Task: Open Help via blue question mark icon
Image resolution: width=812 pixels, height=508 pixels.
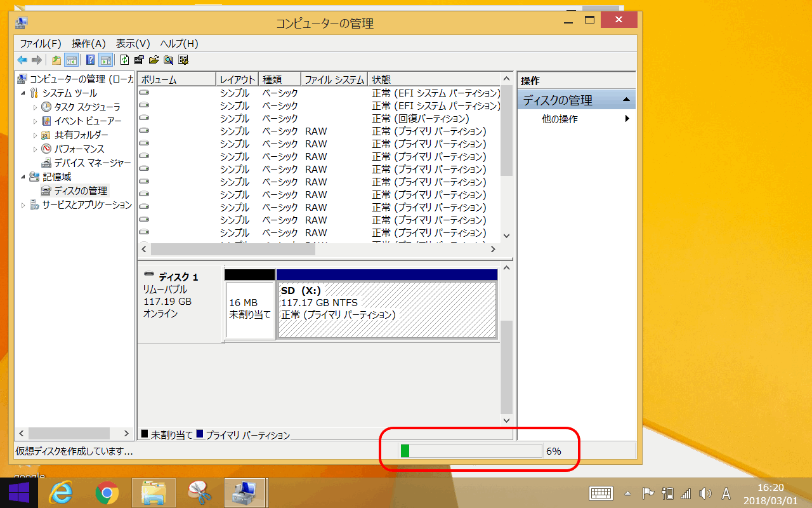Action: click(90, 60)
